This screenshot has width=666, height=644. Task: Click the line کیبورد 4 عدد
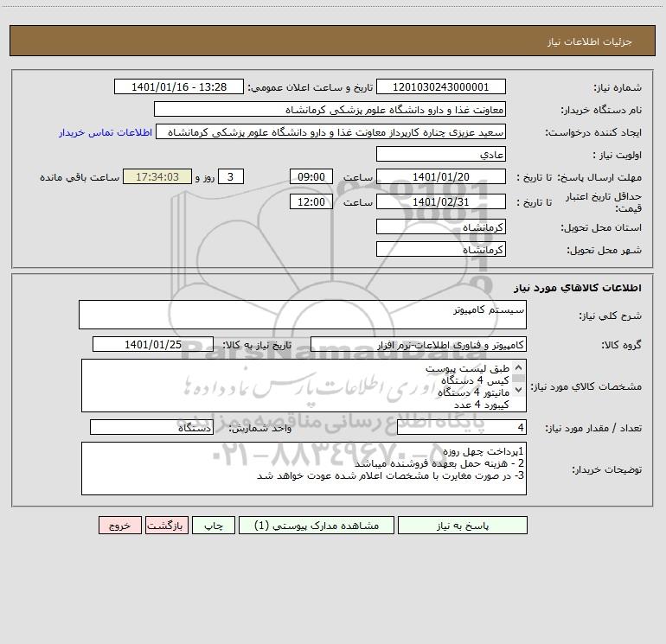coord(481,405)
